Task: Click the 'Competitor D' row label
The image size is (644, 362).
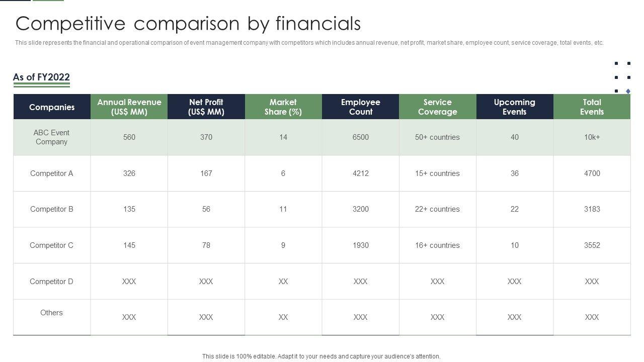Action: click(52, 282)
